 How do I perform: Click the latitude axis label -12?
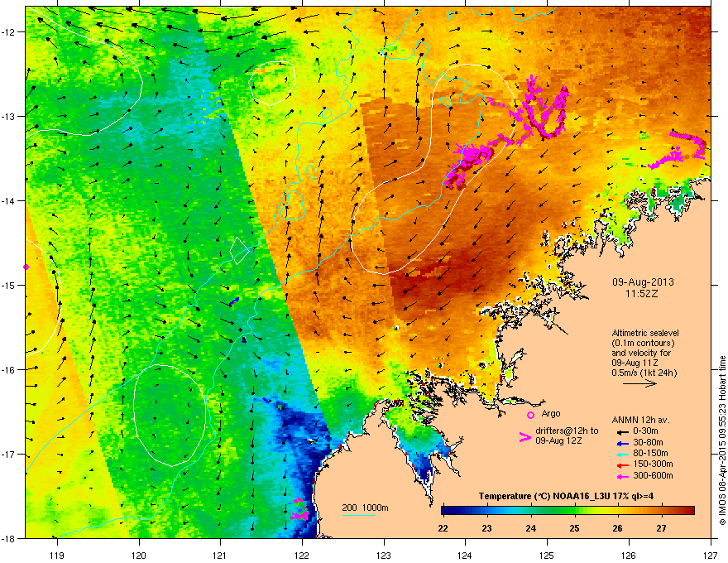click(x=8, y=32)
